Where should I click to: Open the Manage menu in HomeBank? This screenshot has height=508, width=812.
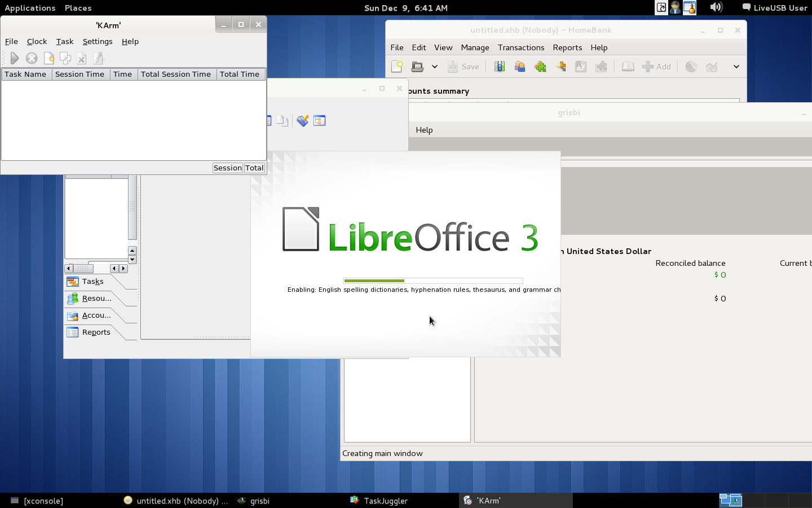coord(475,48)
